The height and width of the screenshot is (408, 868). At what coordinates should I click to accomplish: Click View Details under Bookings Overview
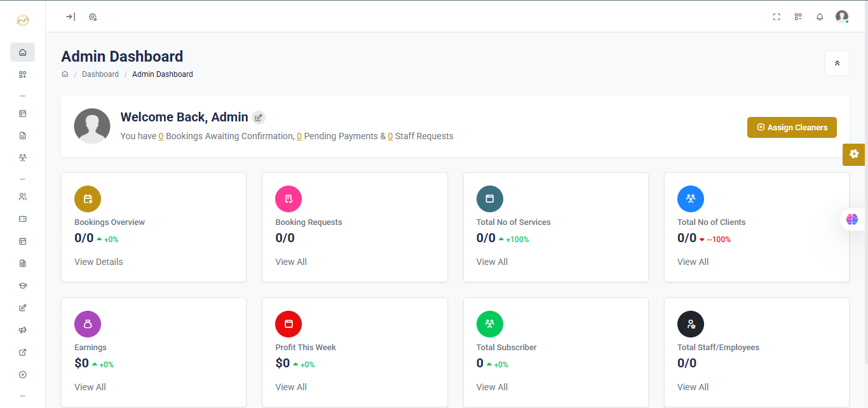click(98, 262)
